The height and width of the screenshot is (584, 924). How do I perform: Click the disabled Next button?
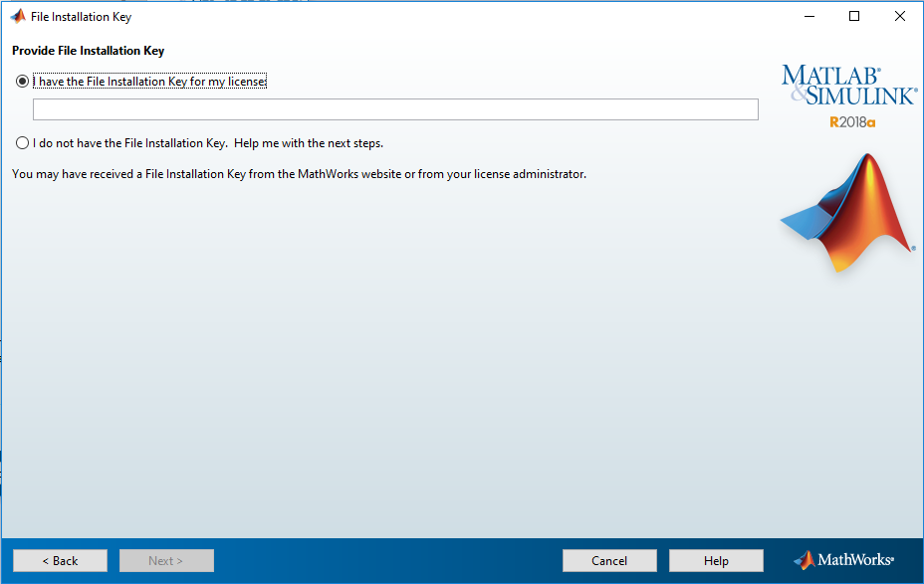click(x=166, y=560)
